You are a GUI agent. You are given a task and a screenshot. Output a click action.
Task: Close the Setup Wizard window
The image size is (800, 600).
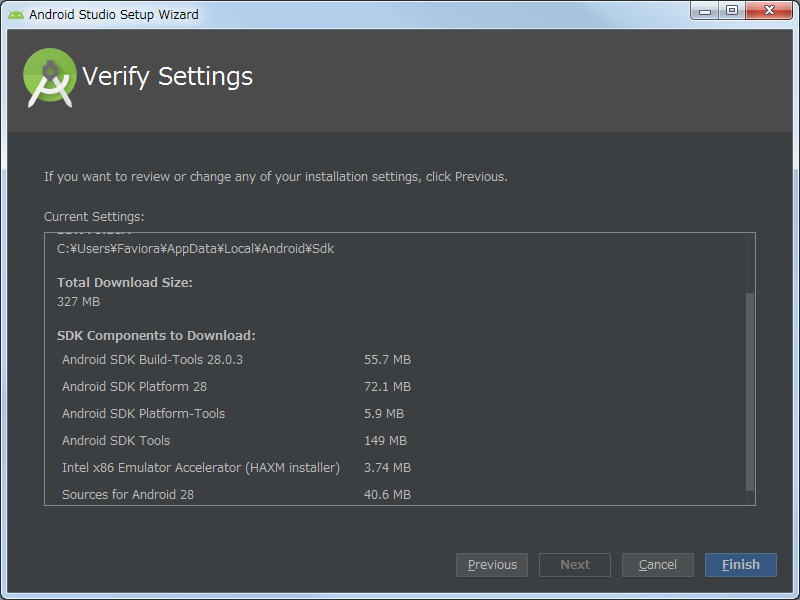pyautogui.click(x=769, y=11)
